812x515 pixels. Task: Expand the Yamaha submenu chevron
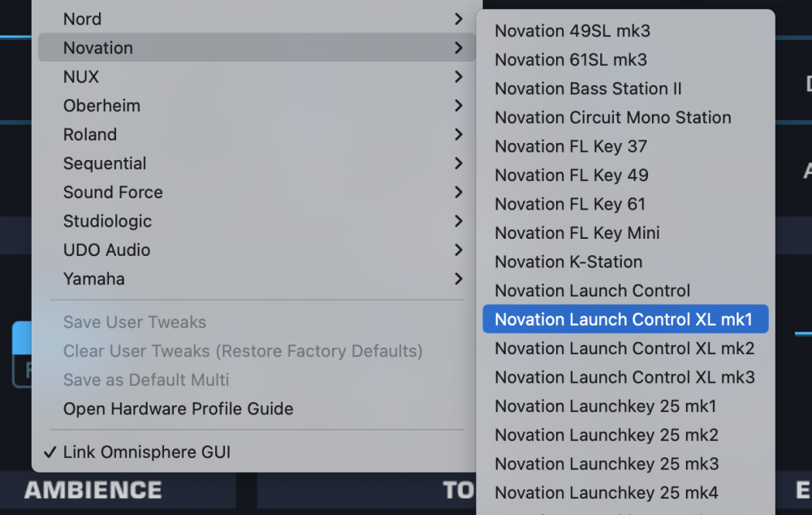(459, 279)
